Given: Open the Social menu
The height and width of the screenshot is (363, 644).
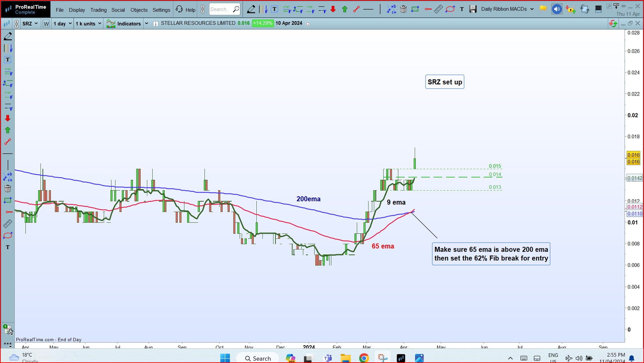Looking at the screenshot, I should [x=118, y=10].
